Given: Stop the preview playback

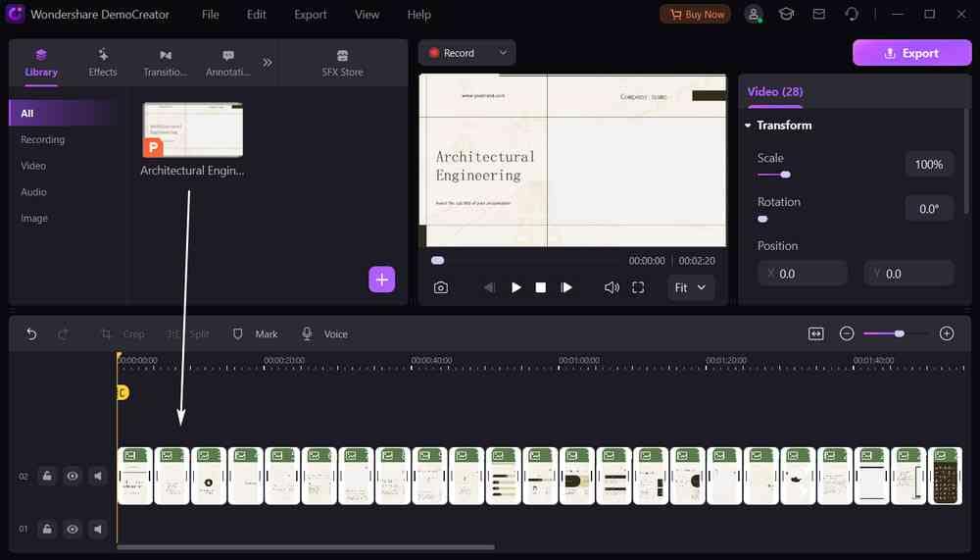Looking at the screenshot, I should coord(541,287).
